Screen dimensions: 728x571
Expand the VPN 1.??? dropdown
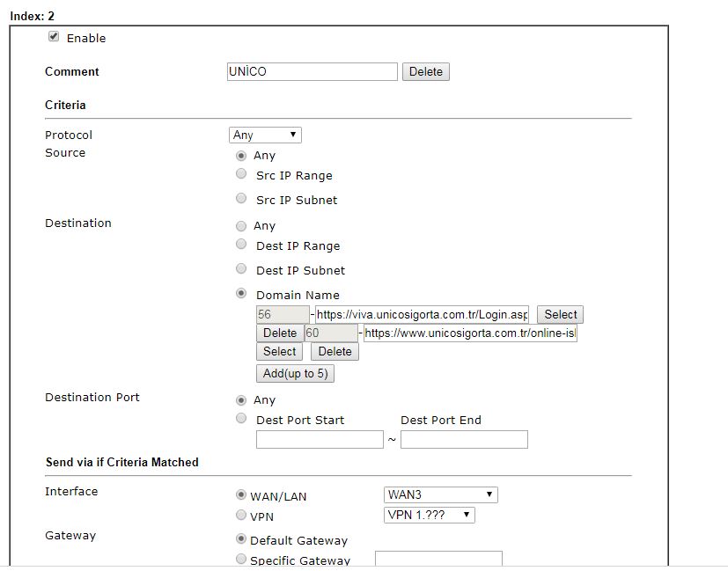429,516
